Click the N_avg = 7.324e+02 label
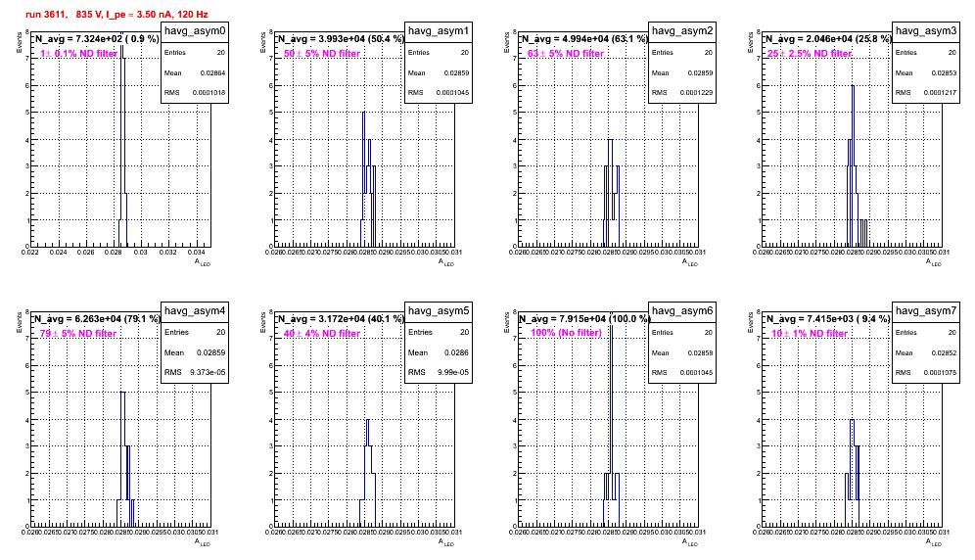The width and height of the screenshot is (975, 560). (96, 38)
